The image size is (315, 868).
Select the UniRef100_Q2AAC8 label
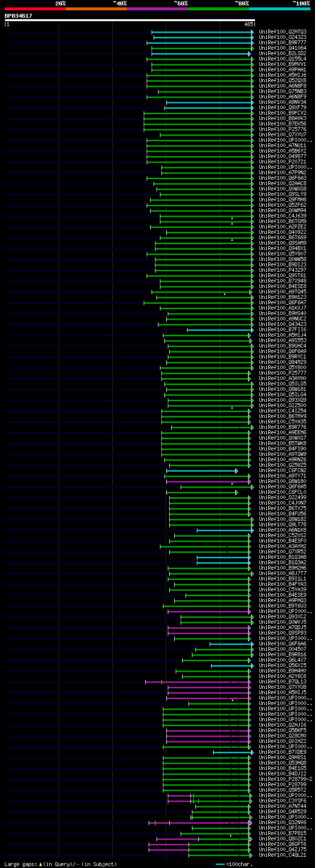pos(283,183)
